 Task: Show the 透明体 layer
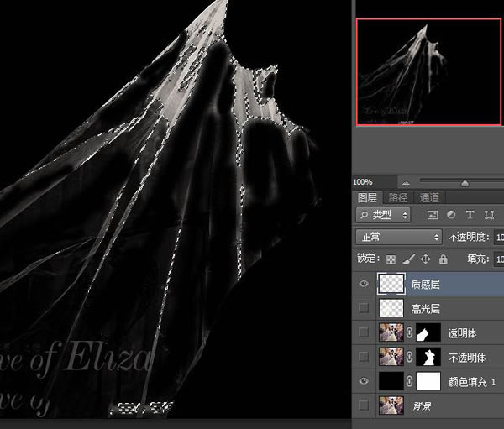pyautogui.click(x=364, y=332)
